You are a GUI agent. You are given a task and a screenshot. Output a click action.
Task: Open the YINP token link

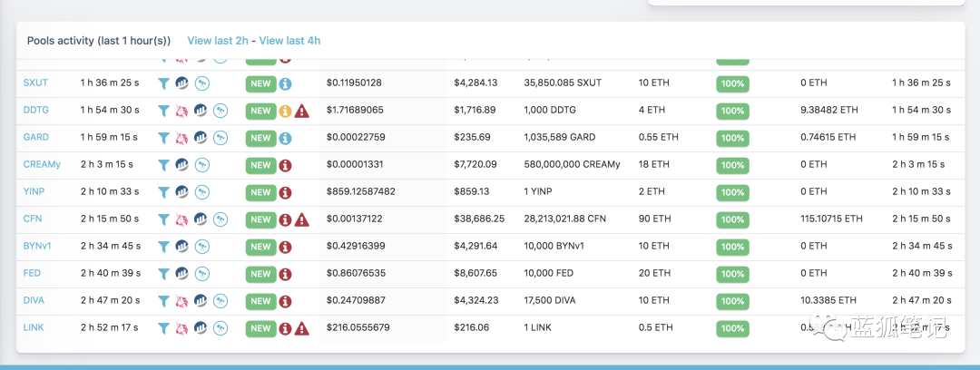pyautogui.click(x=35, y=191)
